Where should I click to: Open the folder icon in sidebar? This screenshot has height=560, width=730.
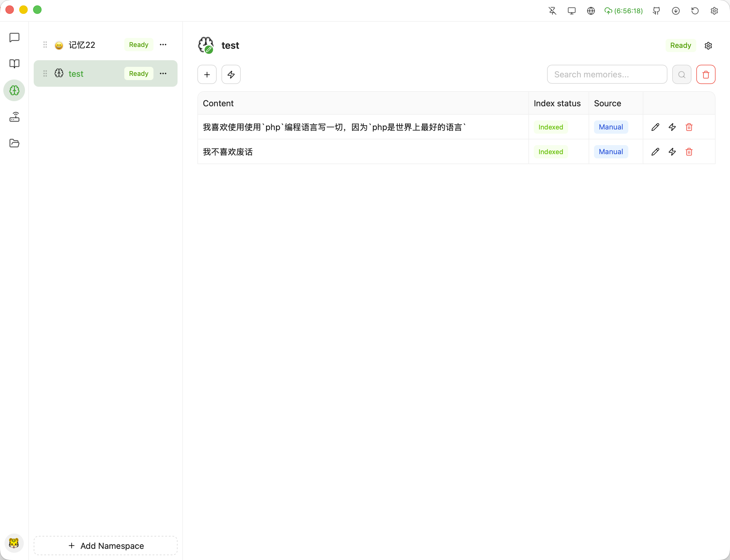pos(14,143)
